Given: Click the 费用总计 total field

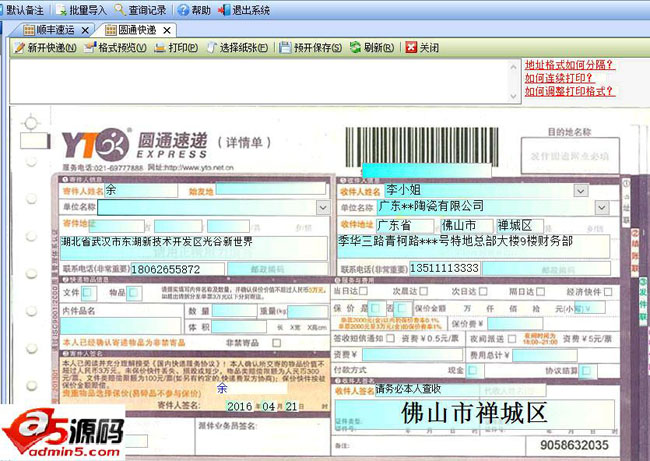Looking at the screenshot, I should pos(545,355).
